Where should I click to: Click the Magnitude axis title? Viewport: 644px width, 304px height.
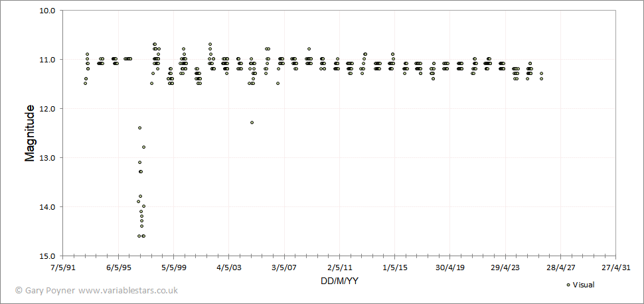30,133
